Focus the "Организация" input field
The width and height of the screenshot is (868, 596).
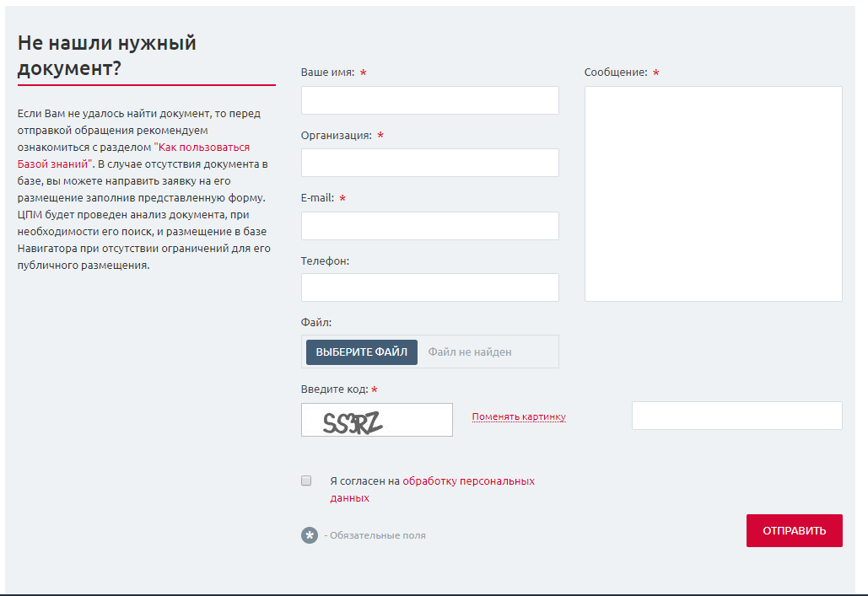429,163
